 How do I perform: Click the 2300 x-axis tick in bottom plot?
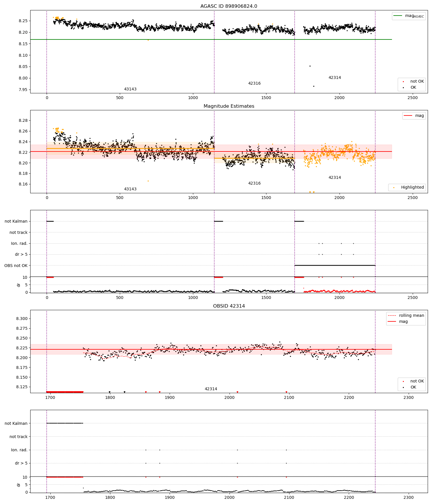point(409,498)
